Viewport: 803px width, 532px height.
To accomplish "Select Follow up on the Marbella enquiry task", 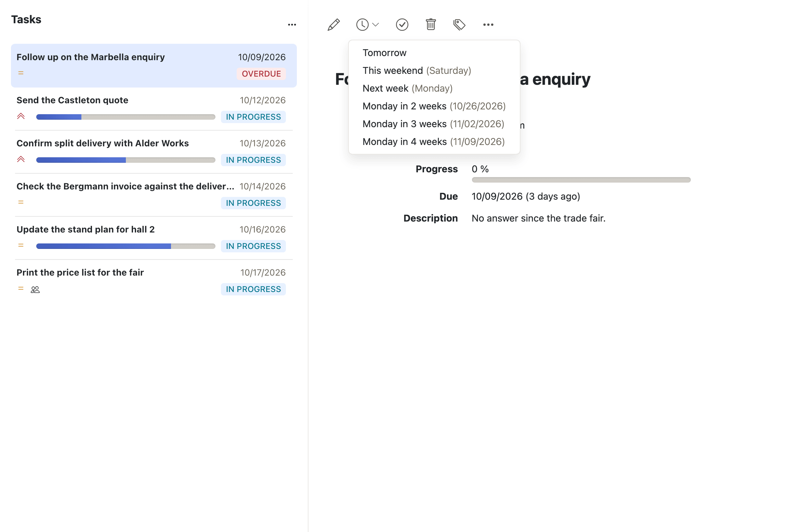I will pyautogui.click(x=154, y=66).
